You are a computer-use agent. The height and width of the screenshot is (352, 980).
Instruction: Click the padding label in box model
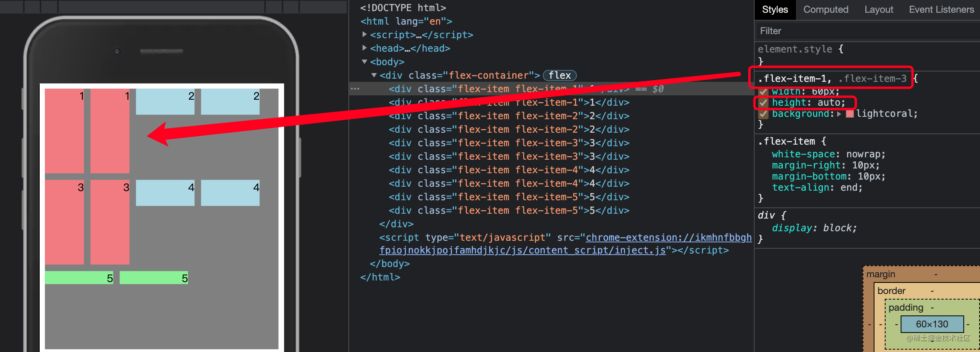tap(906, 308)
